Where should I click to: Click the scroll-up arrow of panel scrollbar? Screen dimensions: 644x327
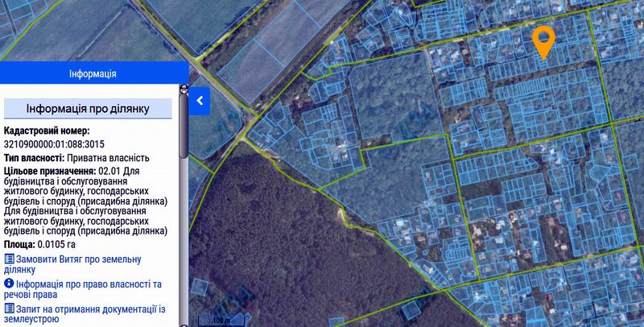coord(184,89)
